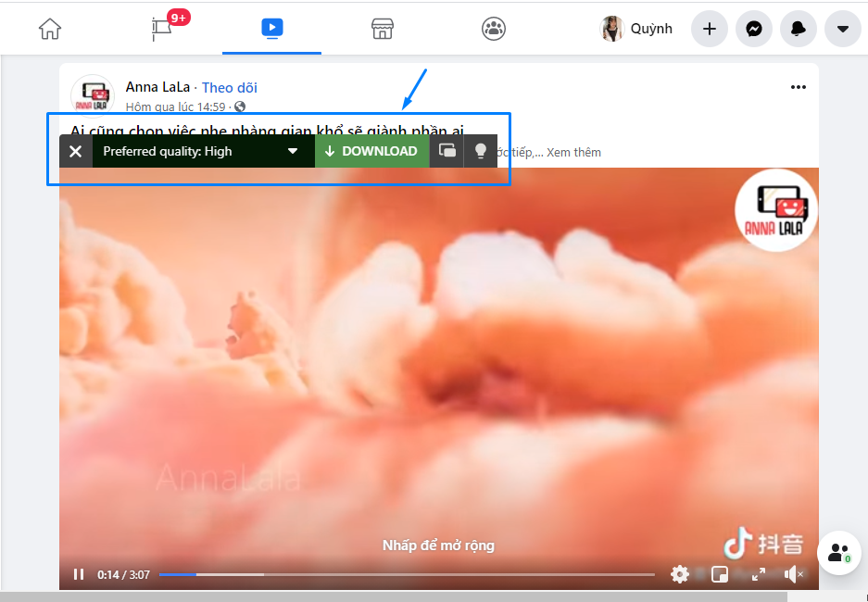Switch to the Watch video tab
The width and height of the screenshot is (868, 602).
271,29
